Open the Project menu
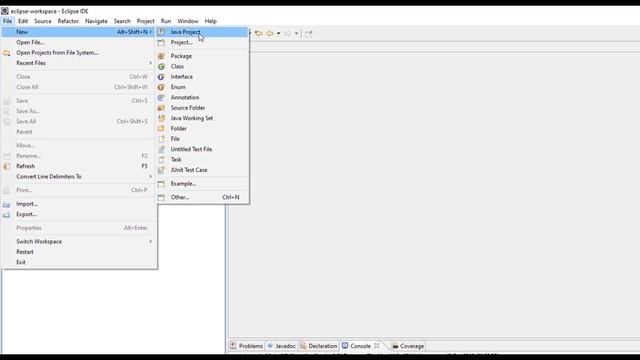 (146, 21)
